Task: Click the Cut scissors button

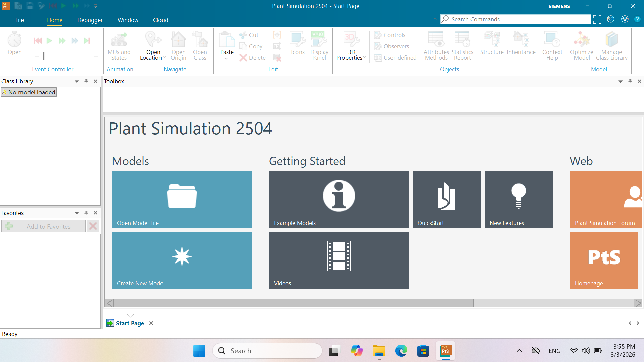Action: point(249,35)
